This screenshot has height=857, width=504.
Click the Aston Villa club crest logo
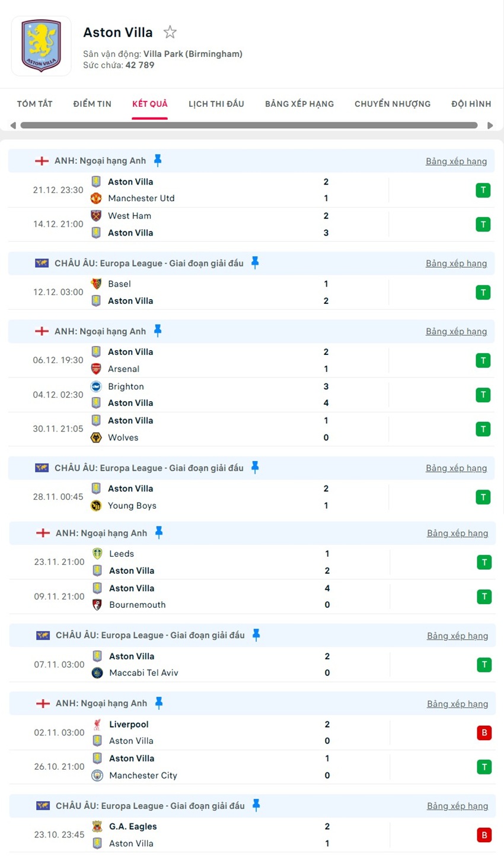point(41,46)
